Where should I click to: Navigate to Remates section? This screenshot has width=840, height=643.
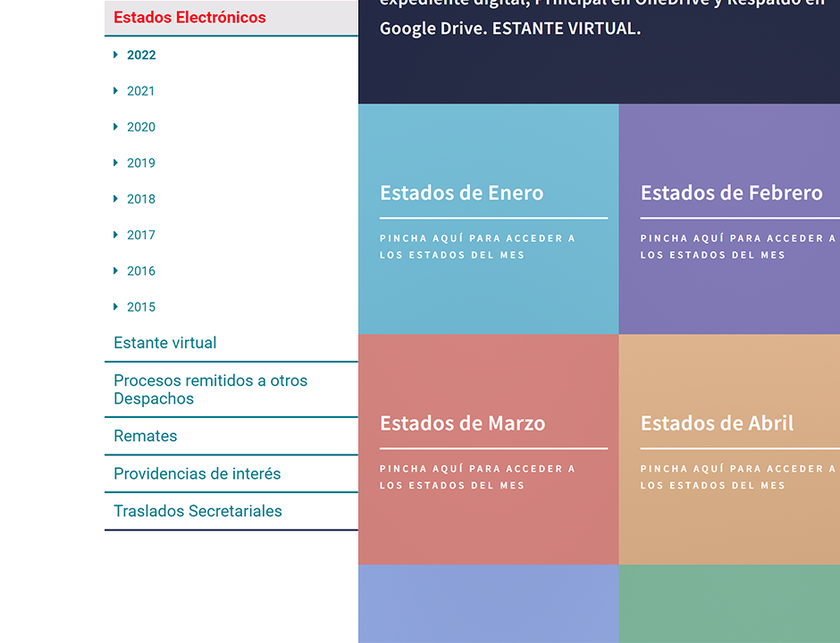coord(146,437)
